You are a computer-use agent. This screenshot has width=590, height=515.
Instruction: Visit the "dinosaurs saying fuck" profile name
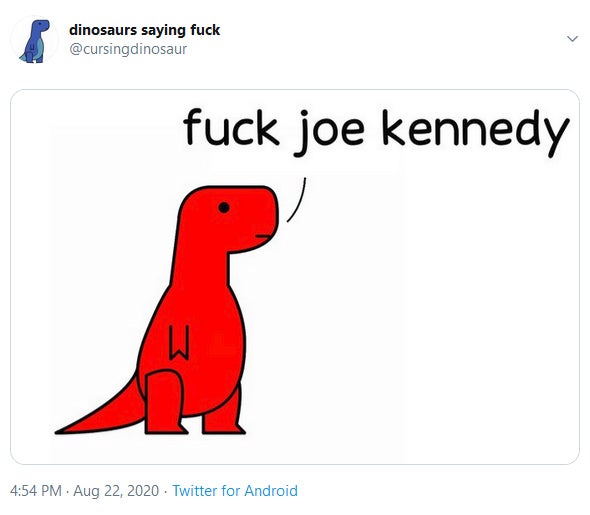144,30
